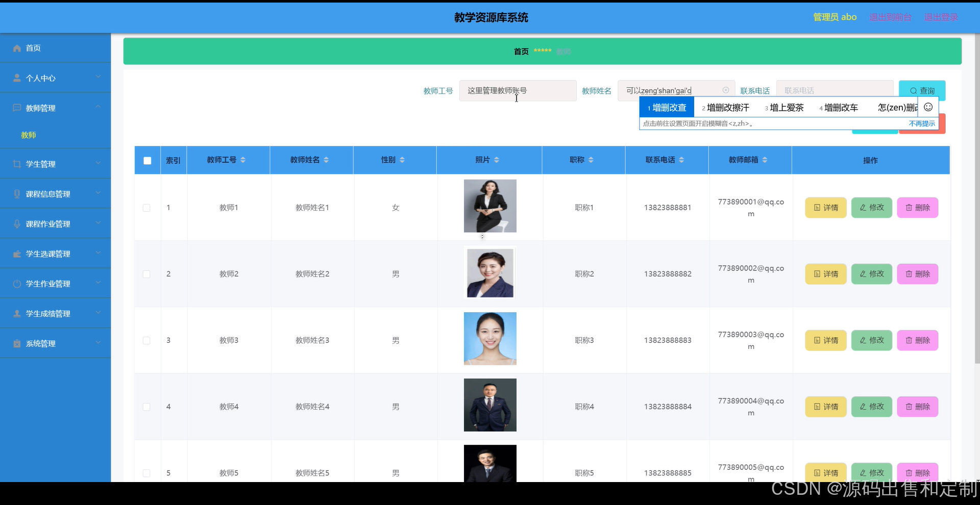Click the icon beside 学生选课管理
Image resolution: width=980 pixels, height=505 pixels.
(17, 254)
